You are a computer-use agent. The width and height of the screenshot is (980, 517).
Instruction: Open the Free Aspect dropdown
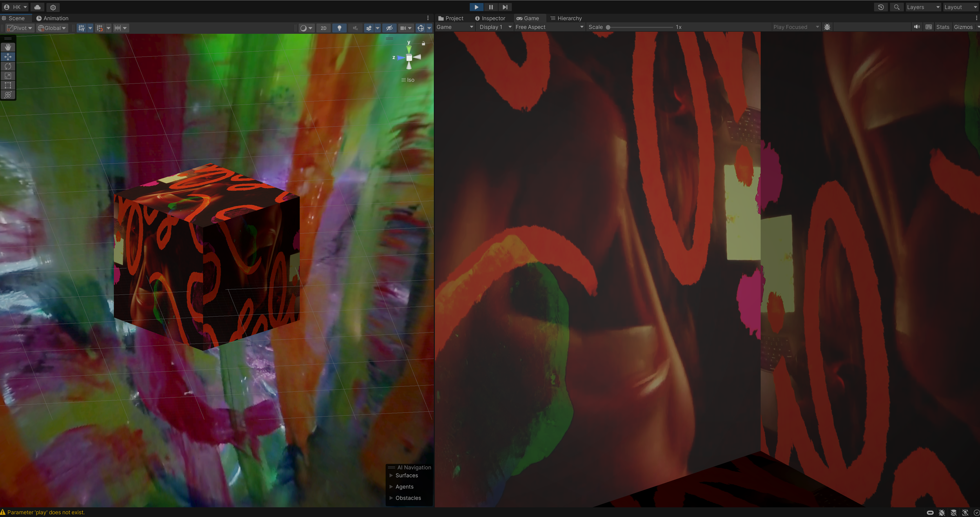[550, 27]
